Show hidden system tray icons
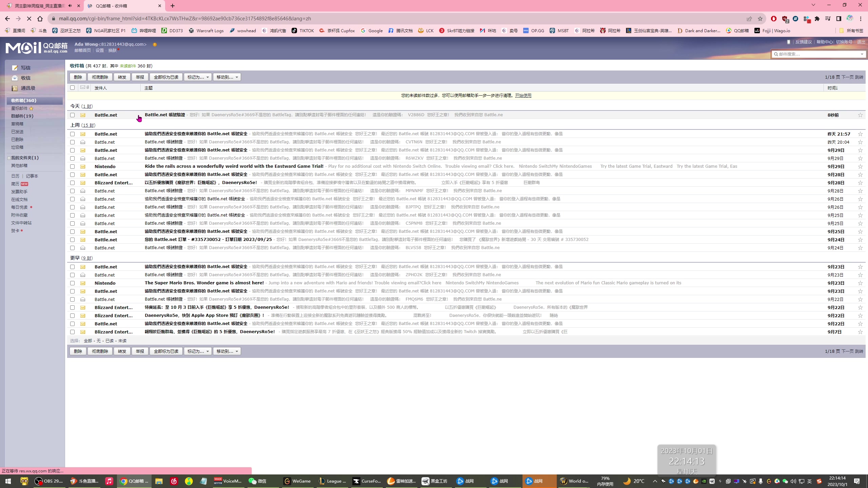This screenshot has width=868, height=488. [x=655, y=481]
